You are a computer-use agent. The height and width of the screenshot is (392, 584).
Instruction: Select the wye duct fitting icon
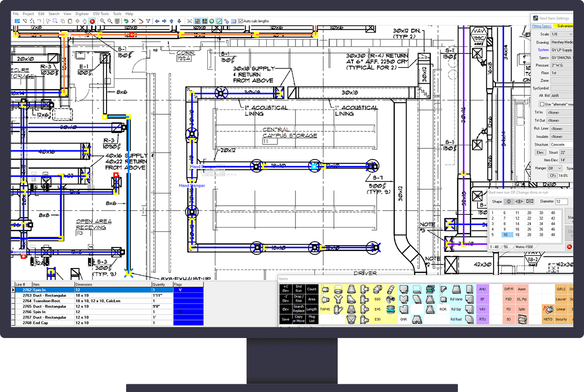(338, 299)
